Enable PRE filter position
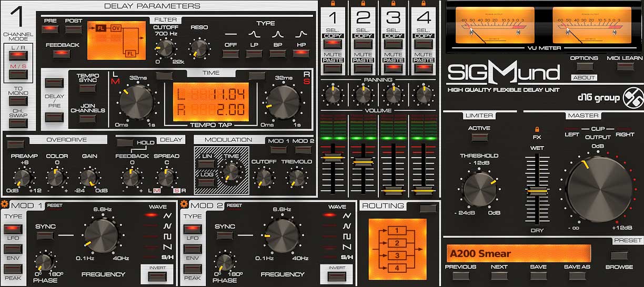Screen dimensions: 644x287 coord(51,30)
